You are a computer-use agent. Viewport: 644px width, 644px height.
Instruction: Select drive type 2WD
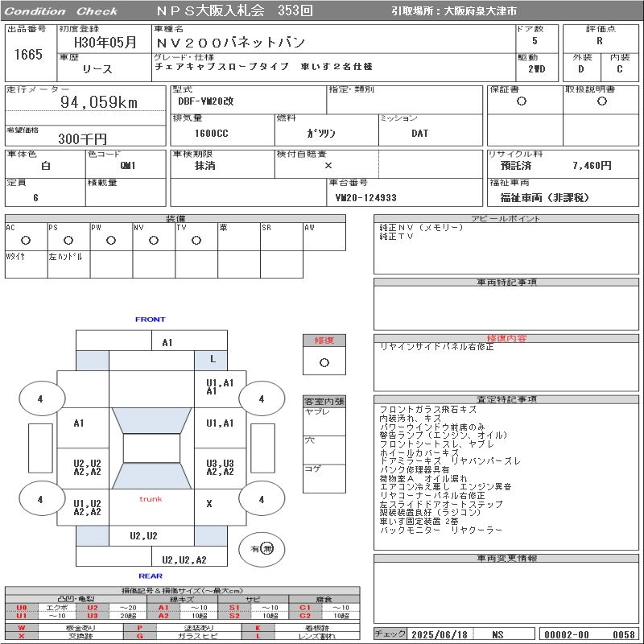point(536,69)
